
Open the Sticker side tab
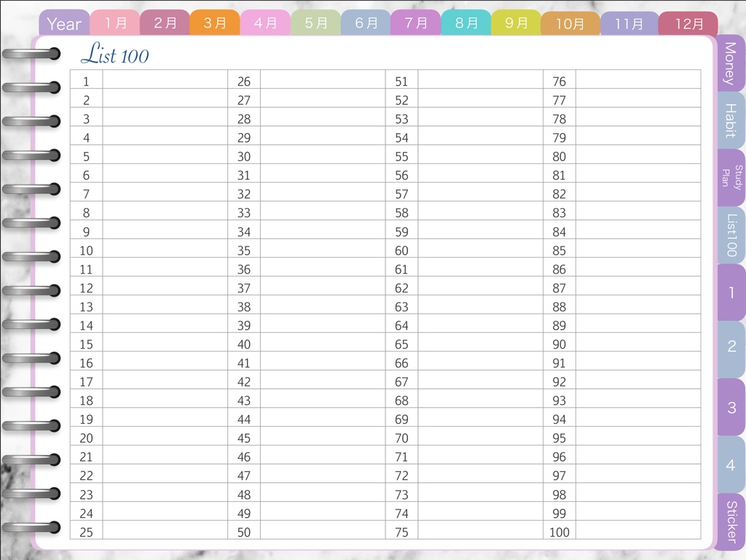coord(730,522)
